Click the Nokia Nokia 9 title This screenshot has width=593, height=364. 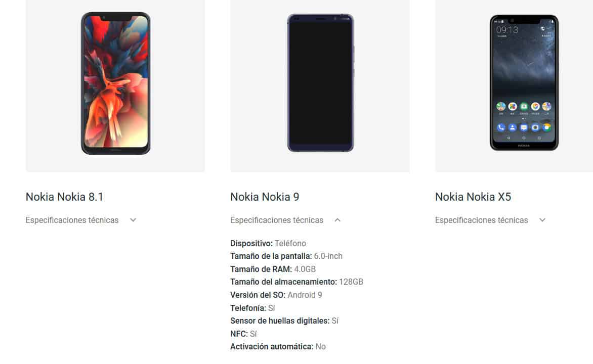pos(264,197)
